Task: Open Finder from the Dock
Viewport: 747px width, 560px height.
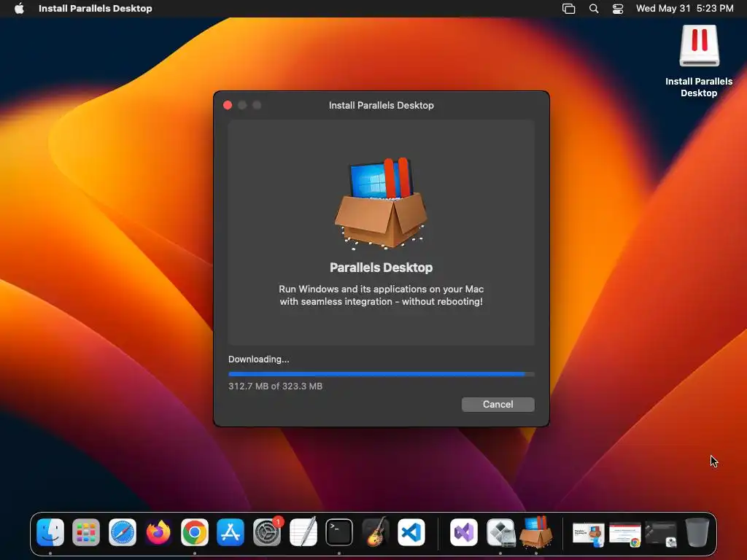Action: (x=50, y=532)
